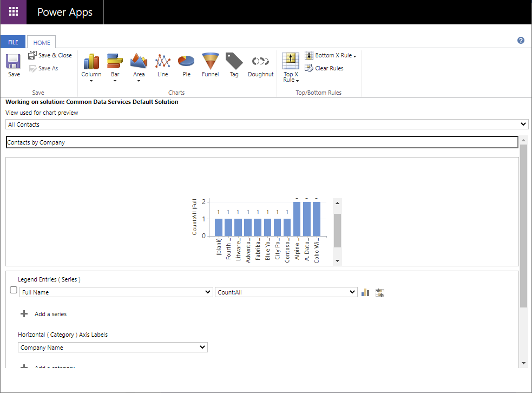Image resolution: width=532 pixels, height=393 pixels.
Task: Open the help question mark icon
Action: tap(521, 41)
